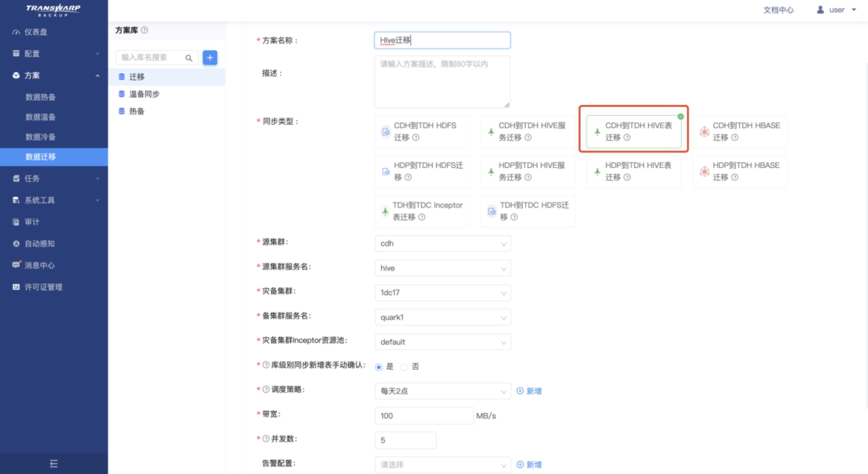This screenshot has width=868, height=474.
Task: Click the 带宽 input field
Action: (424, 416)
